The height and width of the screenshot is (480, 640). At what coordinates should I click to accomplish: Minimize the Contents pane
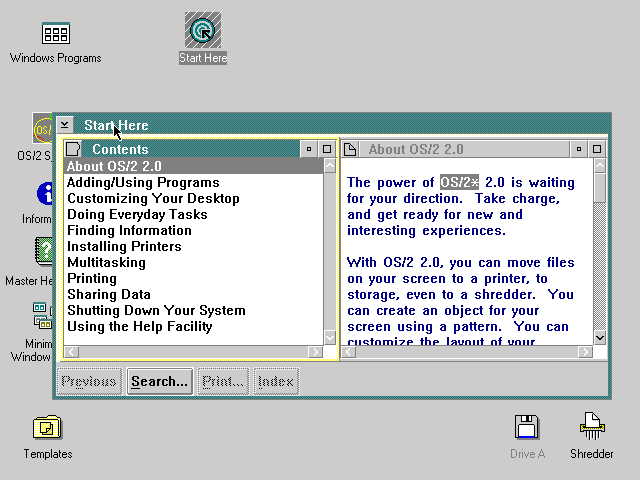coord(309,149)
